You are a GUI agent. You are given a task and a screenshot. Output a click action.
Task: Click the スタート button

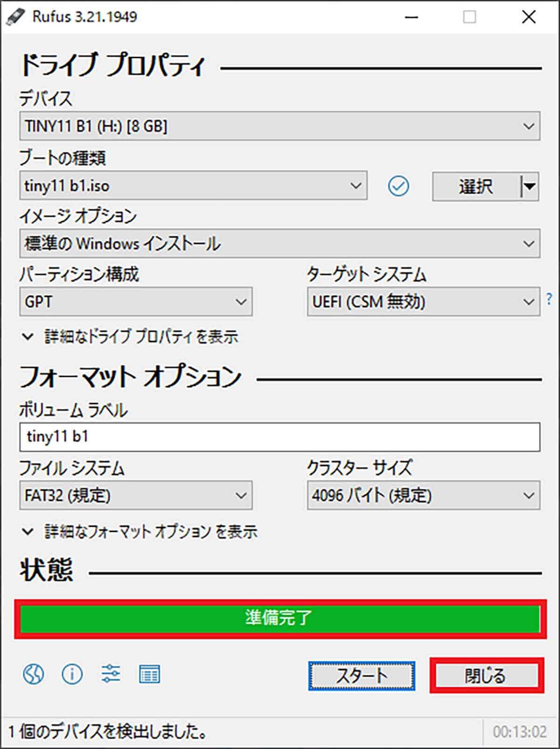[362, 676]
